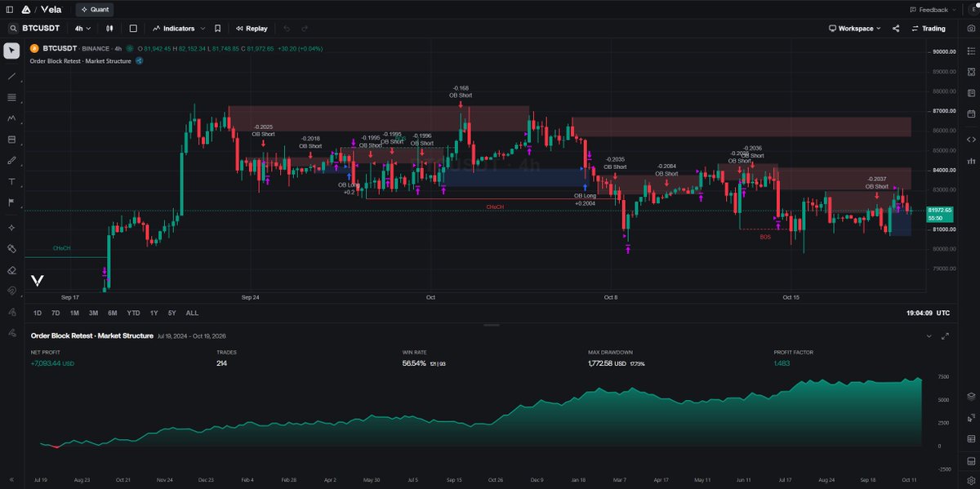Start Replay mode
This screenshot has height=489, width=980.
click(x=252, y=28)
